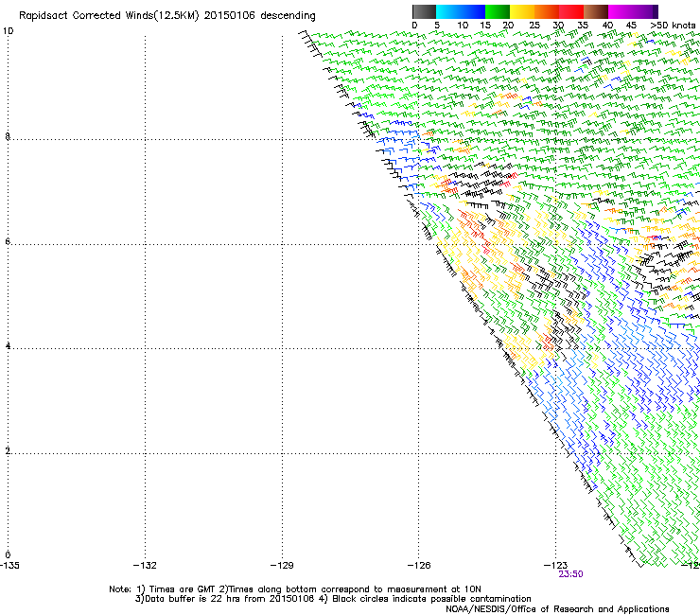The image size is (700, 615).
Task: Click the note 'Data buffer is 22 hrs from 20150106'
Action: click(x=228, y=599)
